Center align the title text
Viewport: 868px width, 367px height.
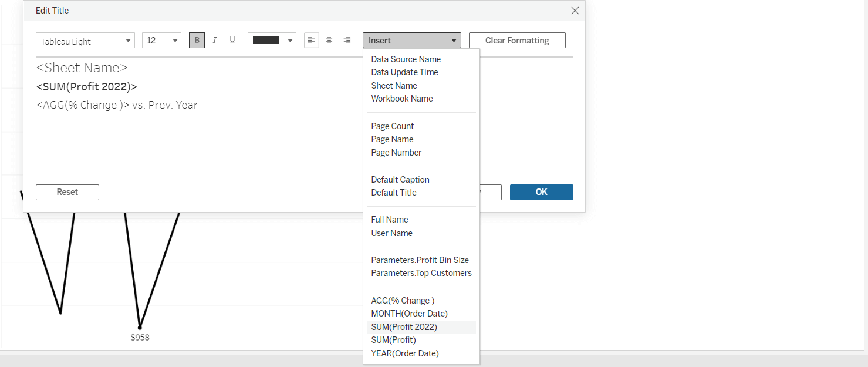329,40
